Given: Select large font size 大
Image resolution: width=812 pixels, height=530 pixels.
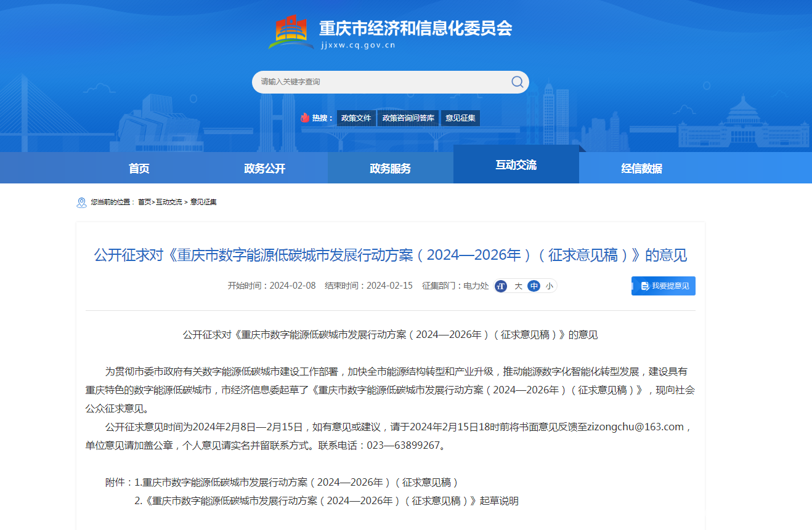Looking at the screenshot, I should coord(518,286).
